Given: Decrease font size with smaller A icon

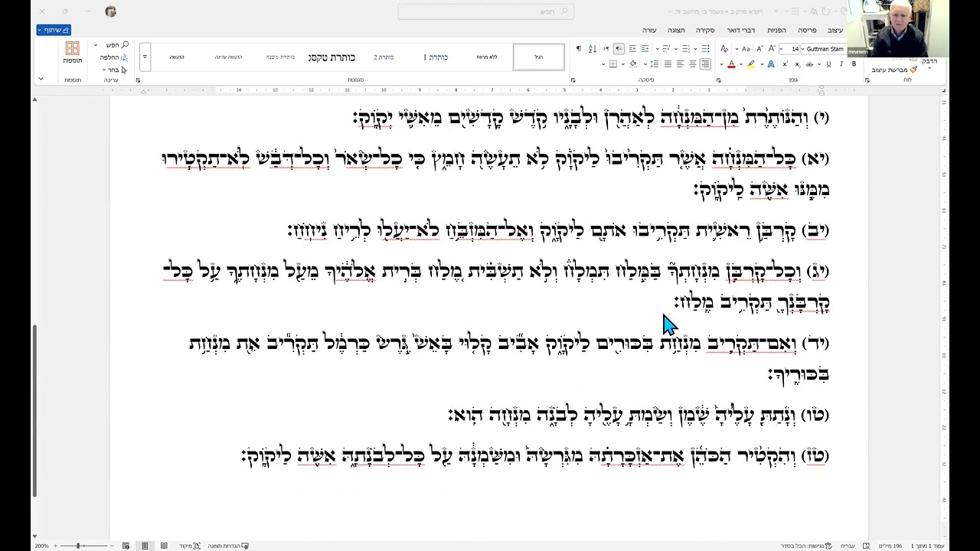Looking at the screenshot, I should (759, 49).
